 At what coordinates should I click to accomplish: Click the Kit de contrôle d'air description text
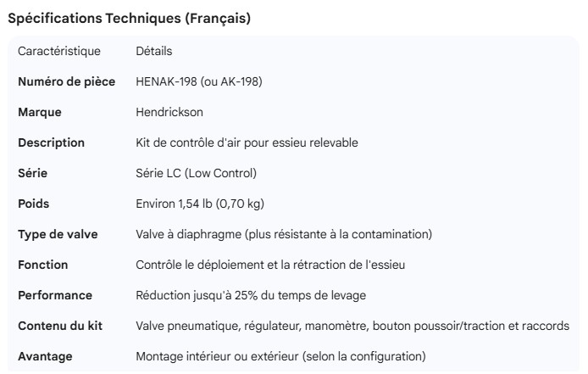click(247, 143)
